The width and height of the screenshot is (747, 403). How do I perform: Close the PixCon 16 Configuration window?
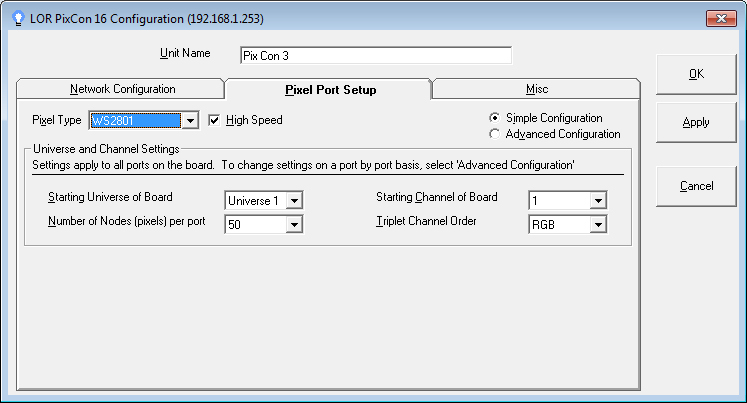click(721, 19)
